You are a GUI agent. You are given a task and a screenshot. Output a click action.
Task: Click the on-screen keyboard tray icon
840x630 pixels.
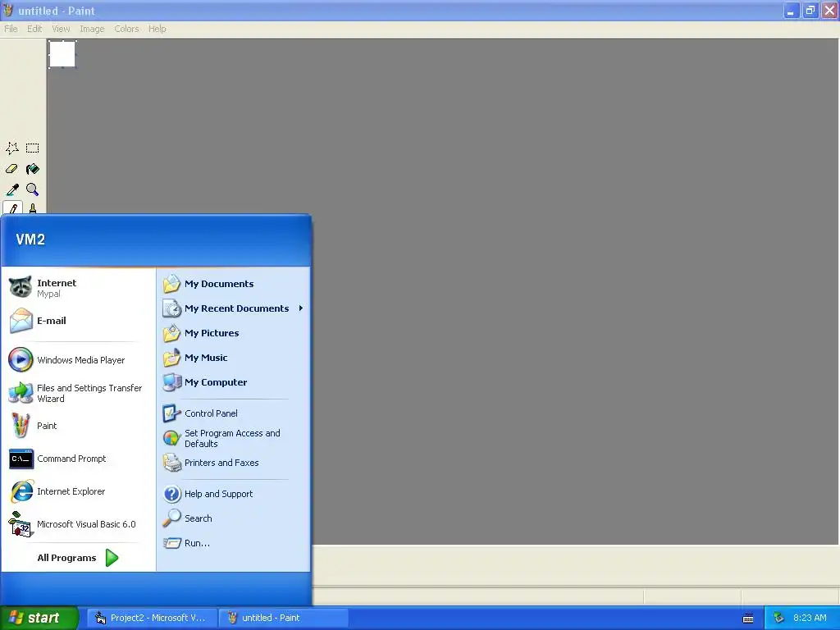[748, 619]
